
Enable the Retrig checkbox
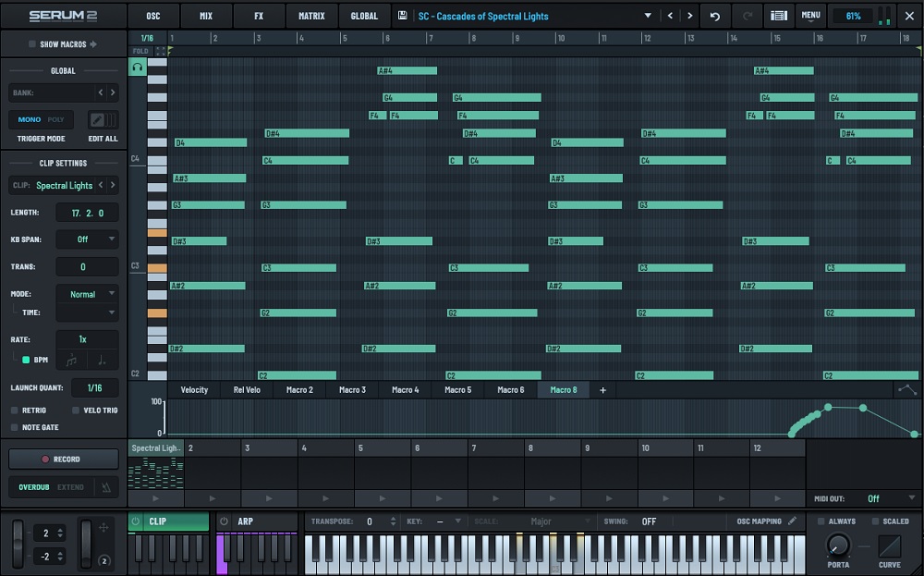point(15,411)
